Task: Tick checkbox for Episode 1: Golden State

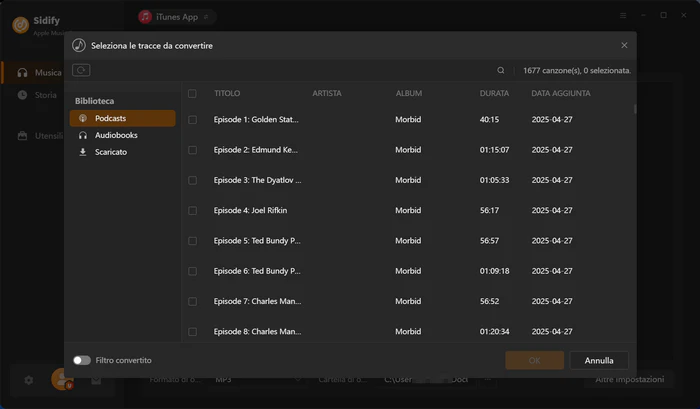Action: pos(192,119)
